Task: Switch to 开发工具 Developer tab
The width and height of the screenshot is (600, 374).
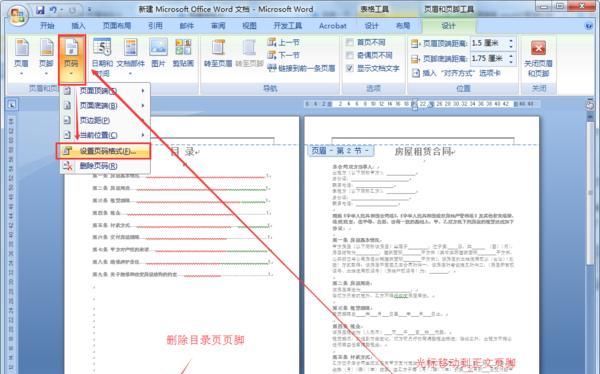Action: click(287, 26)
